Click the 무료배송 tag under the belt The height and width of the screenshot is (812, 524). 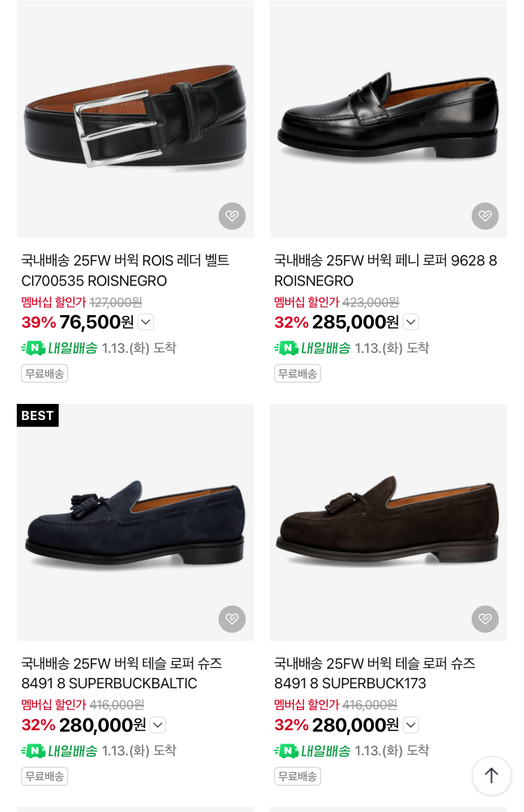(45, 373)
